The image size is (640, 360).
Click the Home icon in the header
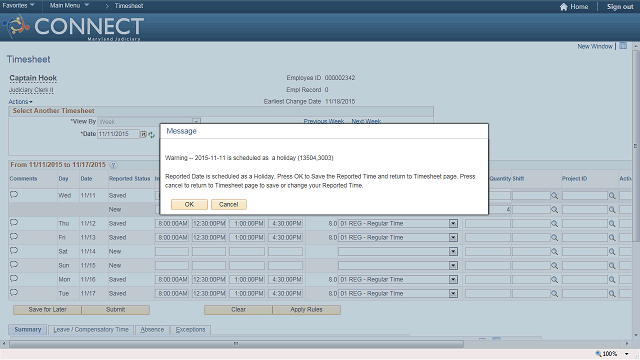pos(564,7)
